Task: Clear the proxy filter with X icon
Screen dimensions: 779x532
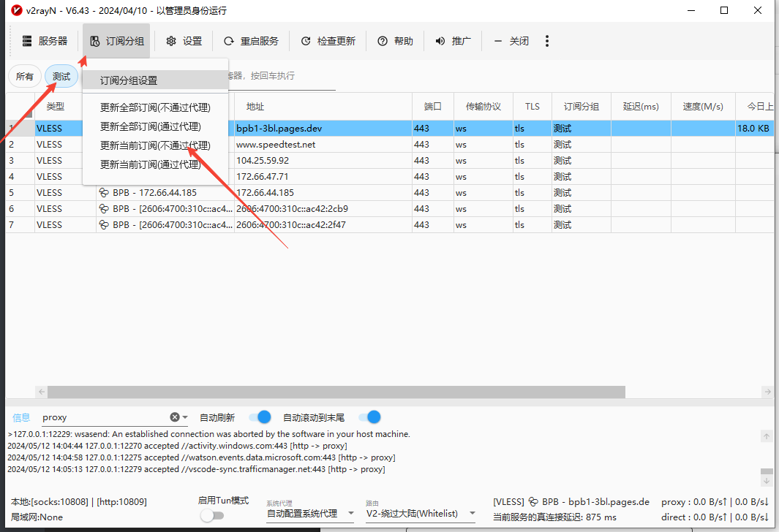Action: click(175, 417)
